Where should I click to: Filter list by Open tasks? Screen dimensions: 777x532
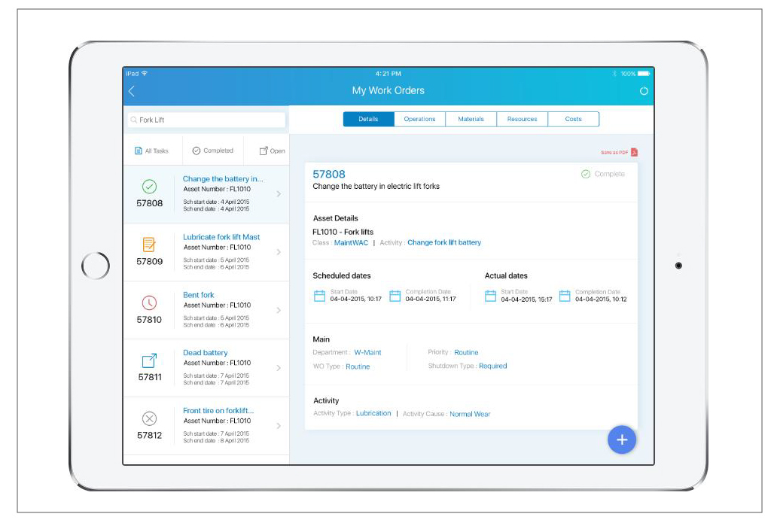point(272,150)
